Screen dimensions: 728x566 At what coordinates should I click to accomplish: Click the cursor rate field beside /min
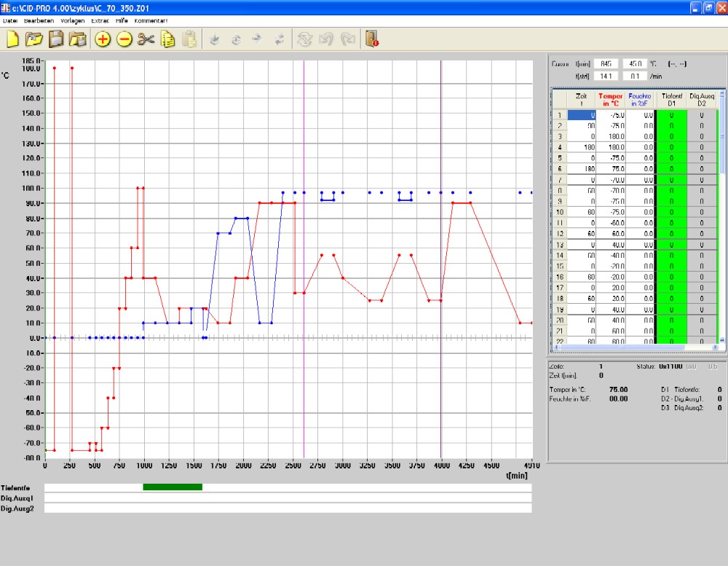point(635,76)
